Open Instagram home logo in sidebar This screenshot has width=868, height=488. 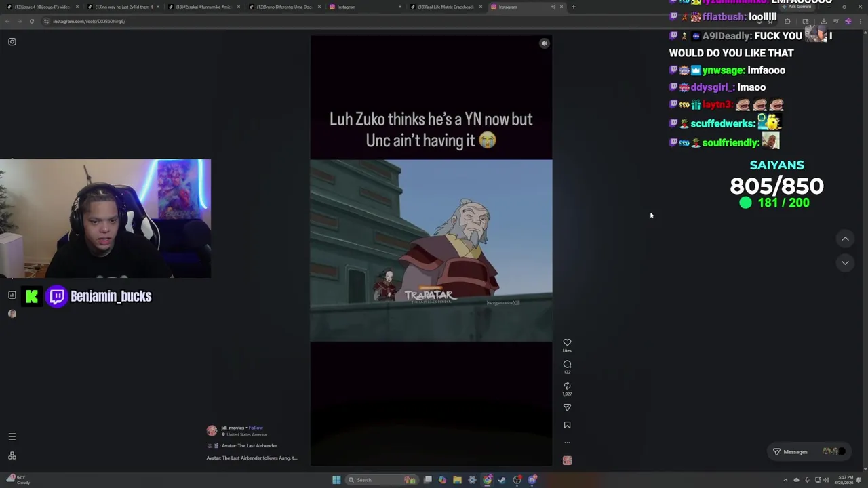coord(12,42)
